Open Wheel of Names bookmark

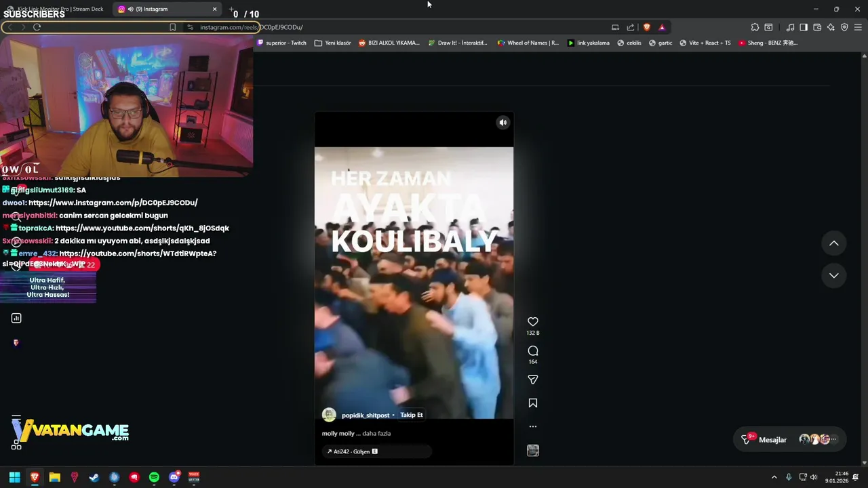point(528,43)
